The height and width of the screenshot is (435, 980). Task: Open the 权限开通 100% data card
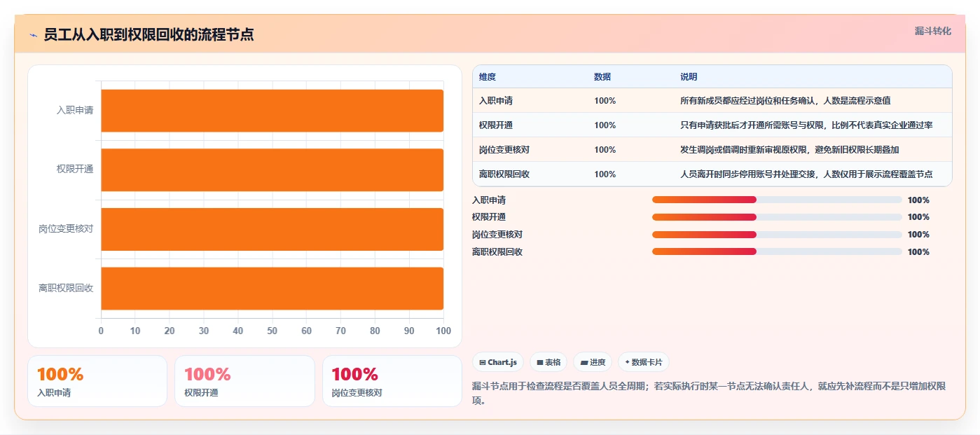click(x=244, y=381)
